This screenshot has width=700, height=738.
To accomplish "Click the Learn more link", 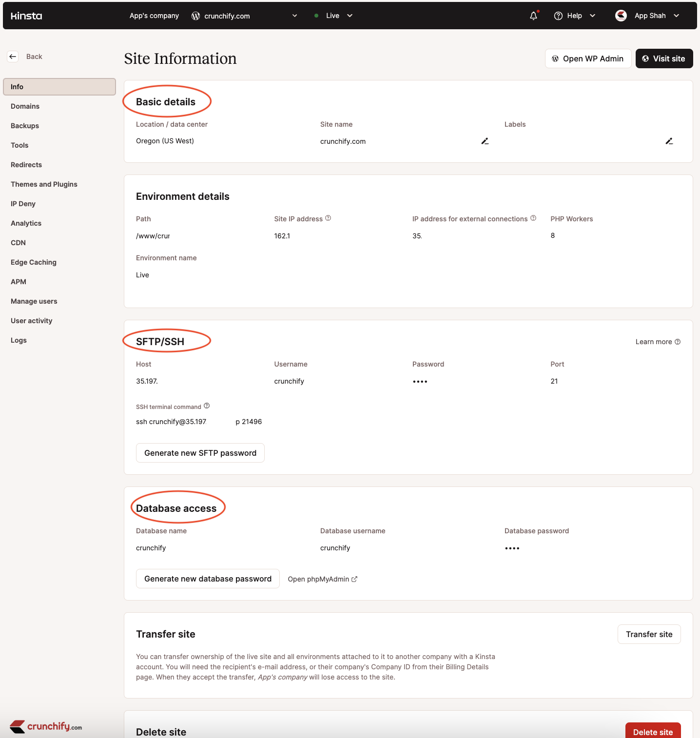I will [658, 342].
